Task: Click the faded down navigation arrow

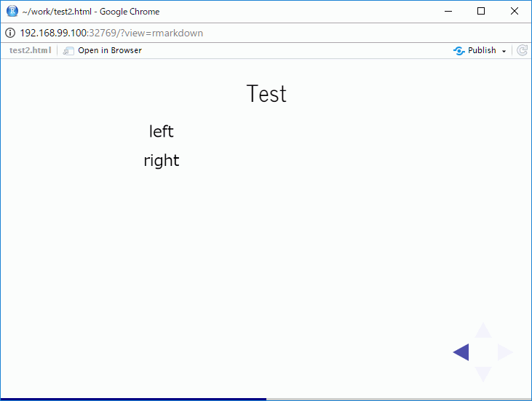Action: pyautogui.click(x=483, y=374)
